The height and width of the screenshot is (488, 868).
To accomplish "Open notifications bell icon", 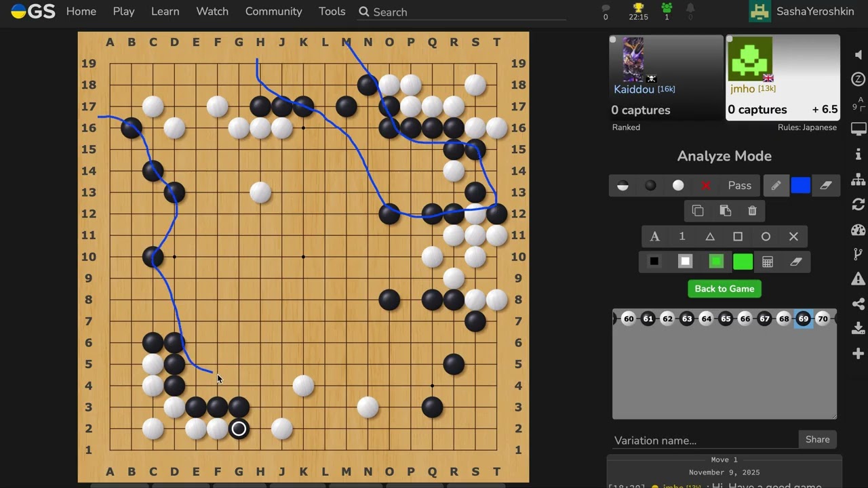I will click(x=690, y=11).
